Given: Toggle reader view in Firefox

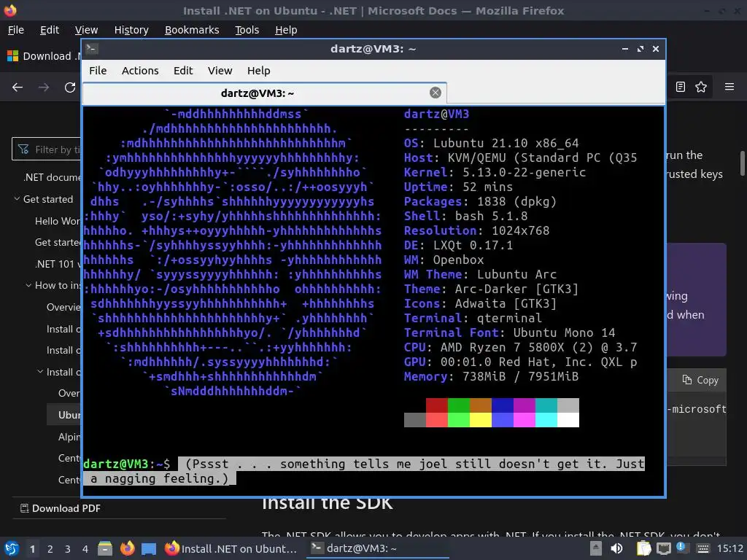Looking at the screenshot, I should pyautogui.click(x=681, y=87).
